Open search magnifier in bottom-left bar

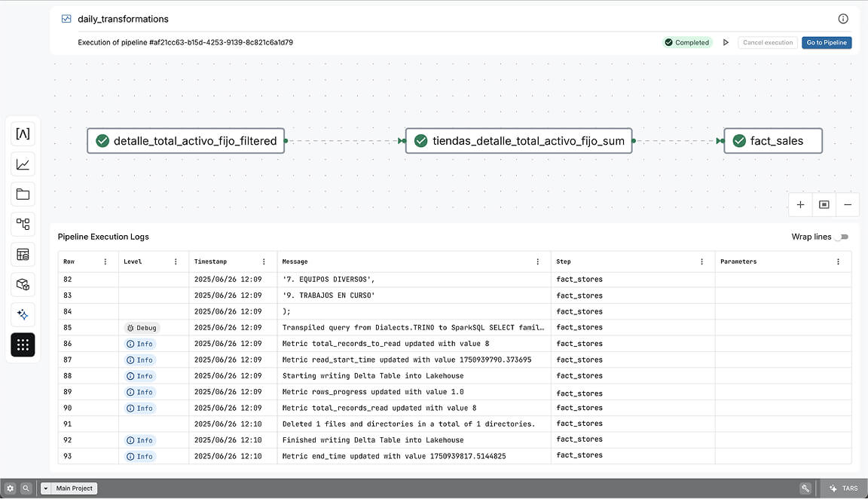pyautogui.click(x=26, y=488)
